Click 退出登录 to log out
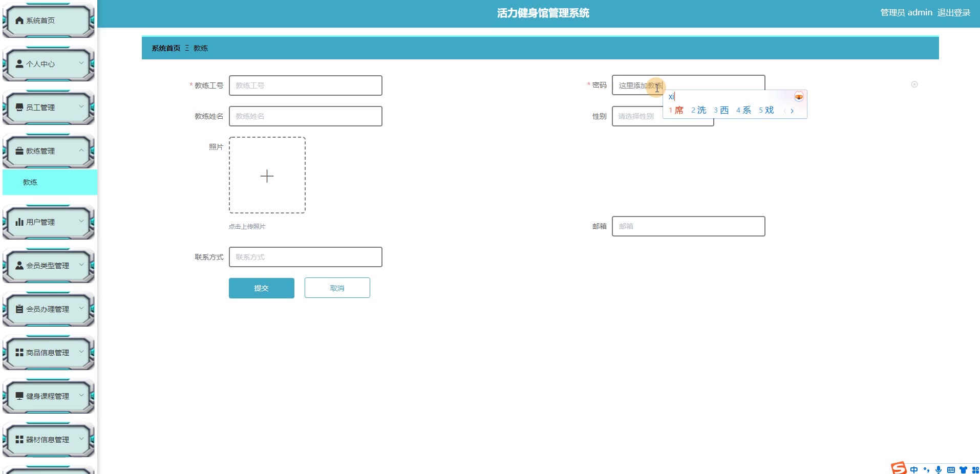Image resolution: width=980 pixels, height=474 pixels. coord(954,13)
